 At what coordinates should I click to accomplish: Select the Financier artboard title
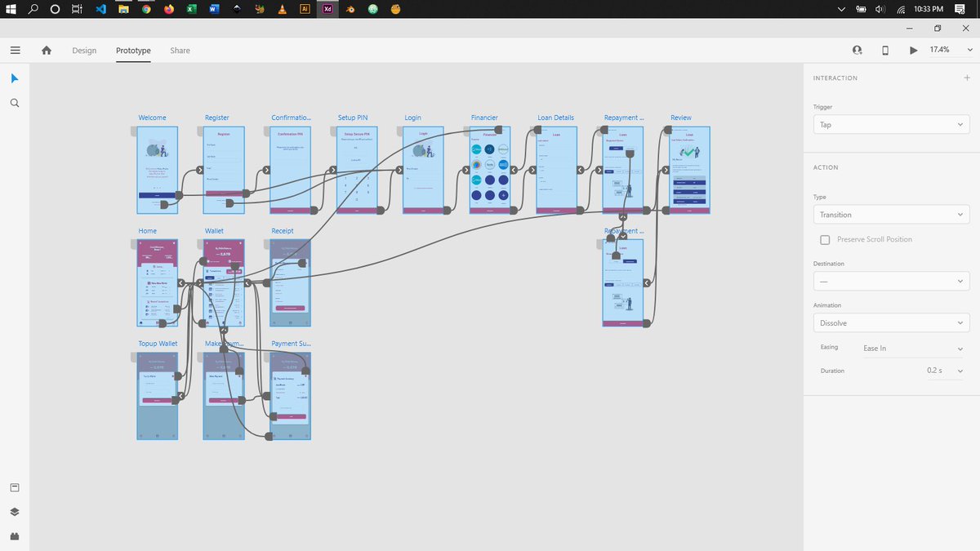tap(484, 118)
